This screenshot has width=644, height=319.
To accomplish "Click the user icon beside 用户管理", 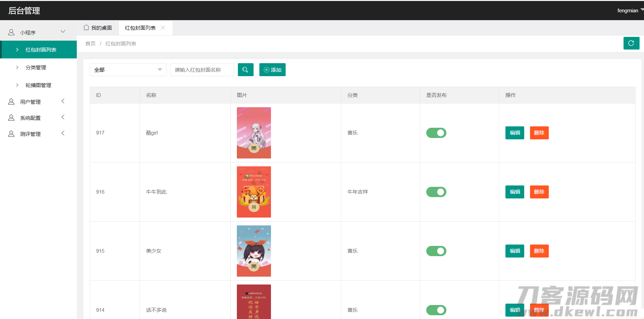I will point(11,102).
